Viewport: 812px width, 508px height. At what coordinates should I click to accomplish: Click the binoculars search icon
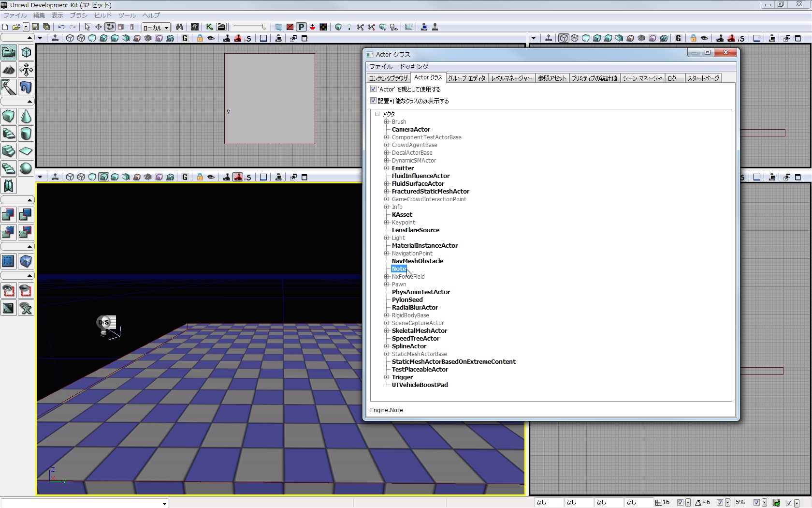pos(179,27)
